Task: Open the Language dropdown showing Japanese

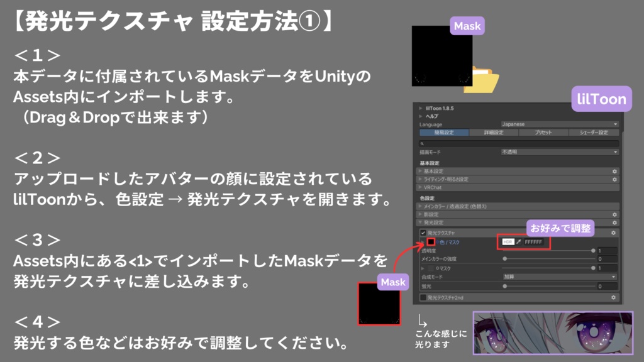Action: coord(560,124)
